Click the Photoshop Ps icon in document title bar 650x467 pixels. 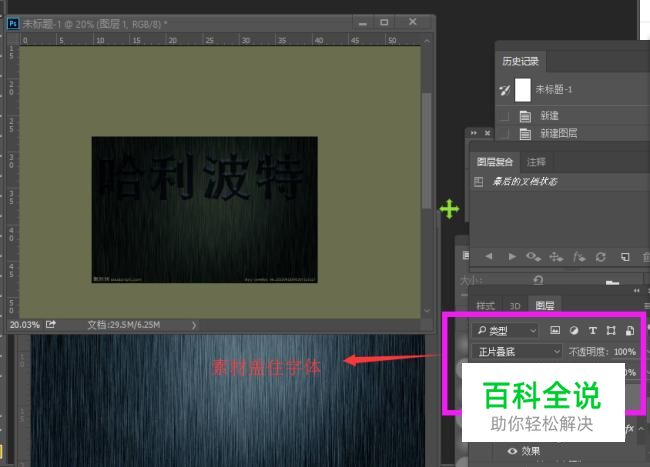click(13, 24)
